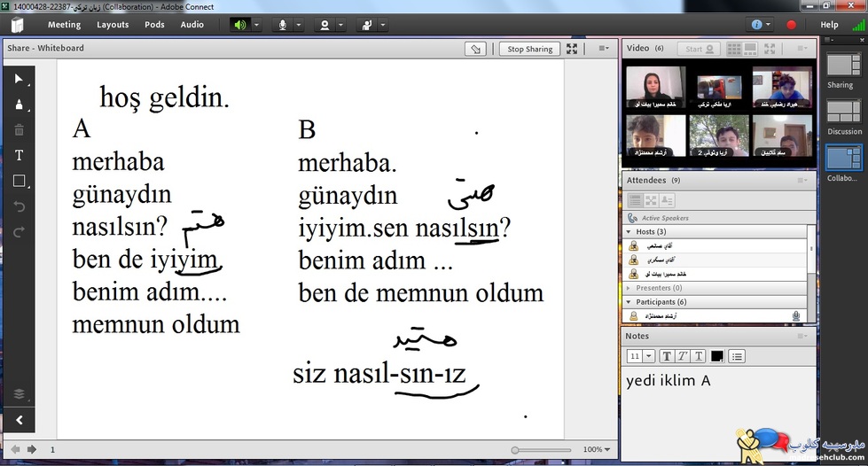Click the whiteboard zoom slider
Screen dimensions: 868x466
pos(541,450)
